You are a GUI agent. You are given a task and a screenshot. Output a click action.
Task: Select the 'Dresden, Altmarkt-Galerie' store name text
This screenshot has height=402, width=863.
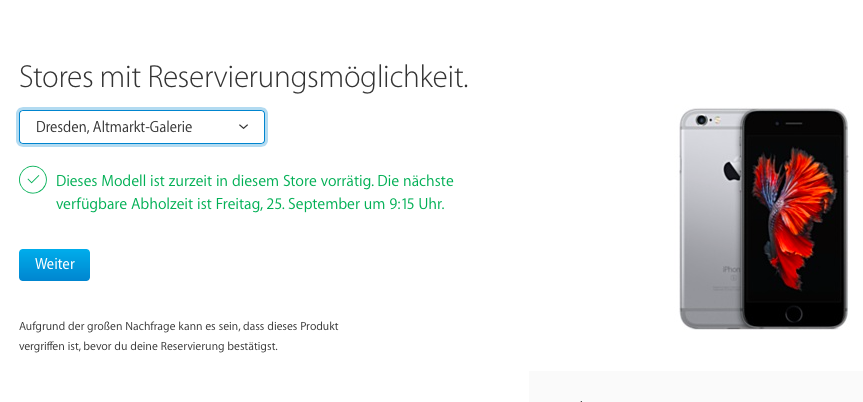pyautogui.click(x=114, y=127)
